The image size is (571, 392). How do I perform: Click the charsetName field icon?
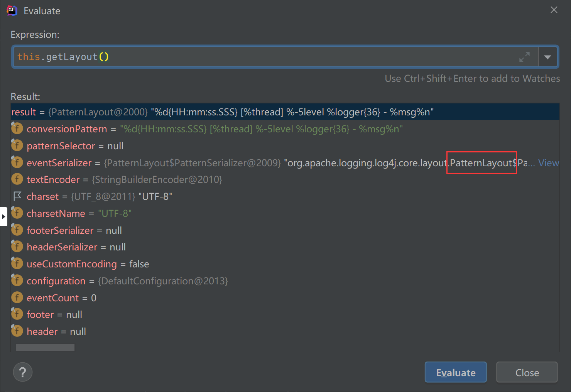(17, 213)
